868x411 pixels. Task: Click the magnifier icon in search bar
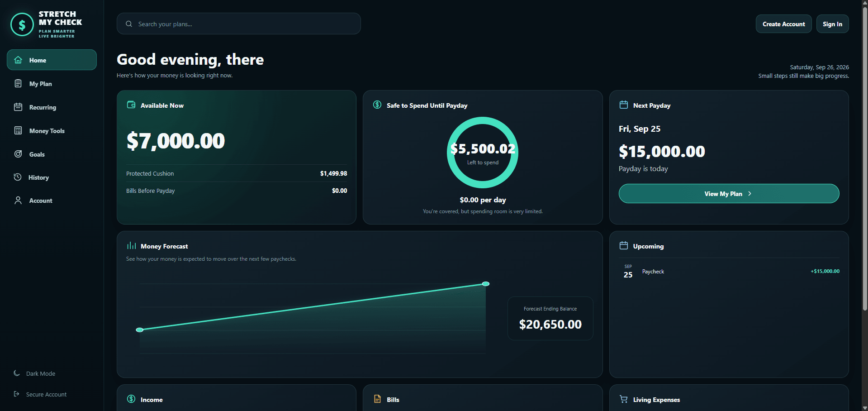[x=129, y=24]
